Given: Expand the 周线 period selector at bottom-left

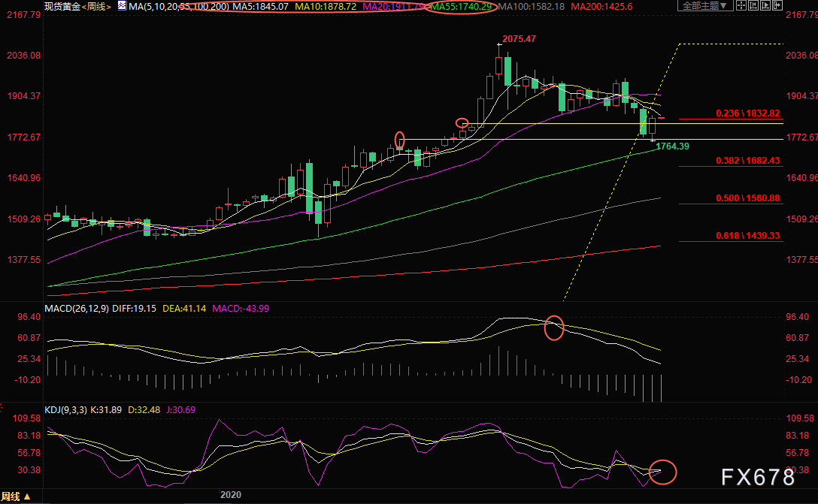Looking at the screenshot, I should point(17,497).
